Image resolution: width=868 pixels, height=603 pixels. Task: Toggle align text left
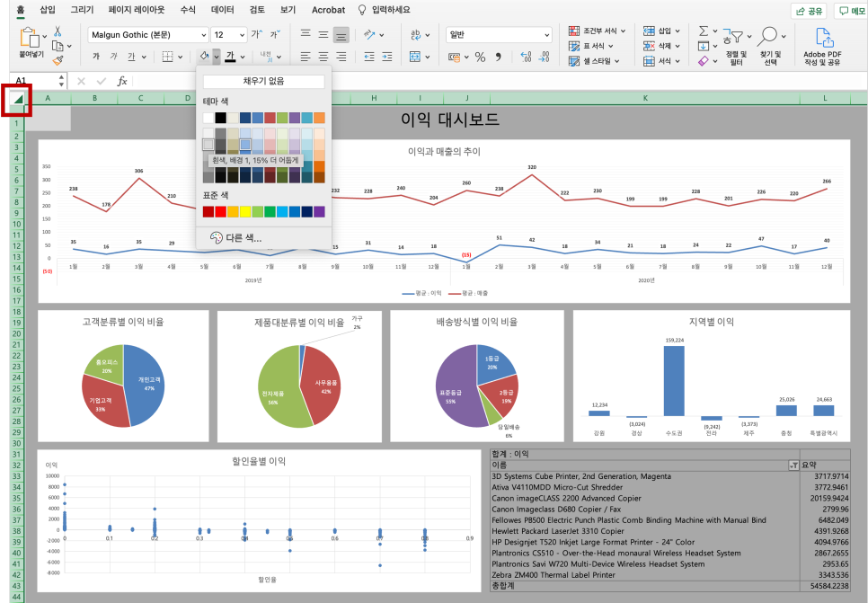pyautogui.click(x=306, y=56)
